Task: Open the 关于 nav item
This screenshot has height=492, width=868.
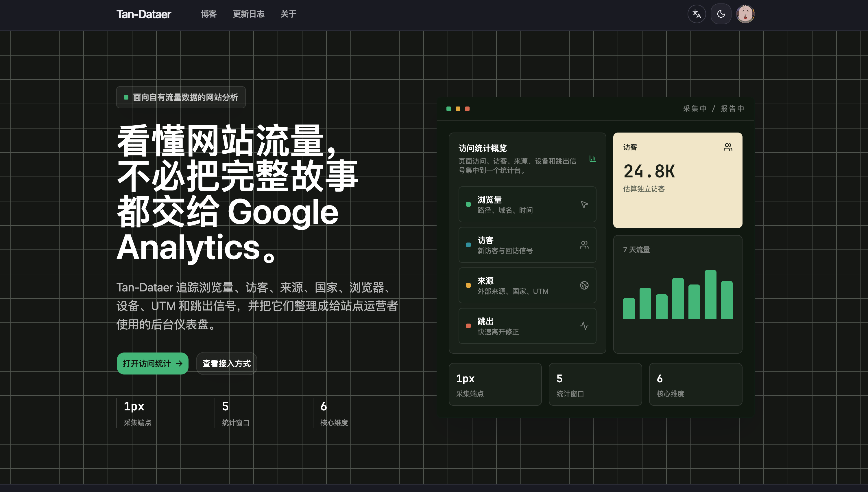Action: tap(289, 14)
